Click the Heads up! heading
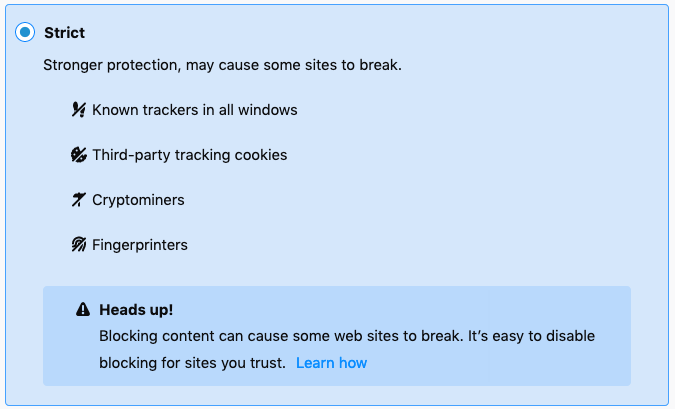 (136, 310)
